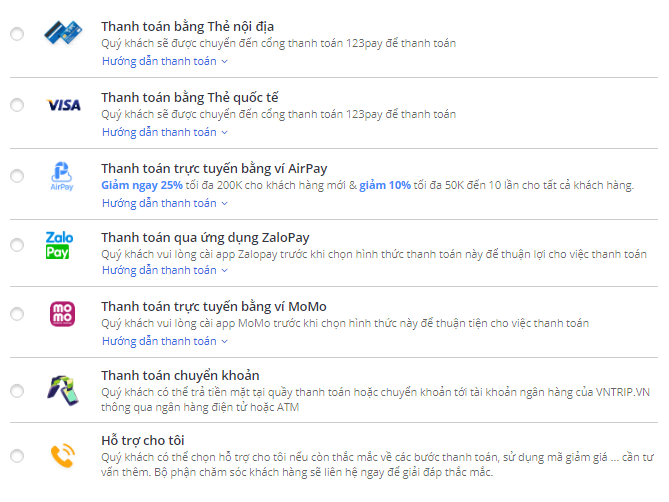Select the MoMo wallet radio button
The image size is (669, 502).
point(17,314)
